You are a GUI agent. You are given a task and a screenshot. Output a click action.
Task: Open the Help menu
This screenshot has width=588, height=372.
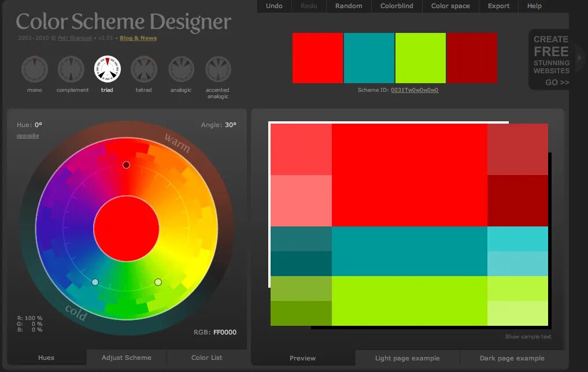pos(534,6)
